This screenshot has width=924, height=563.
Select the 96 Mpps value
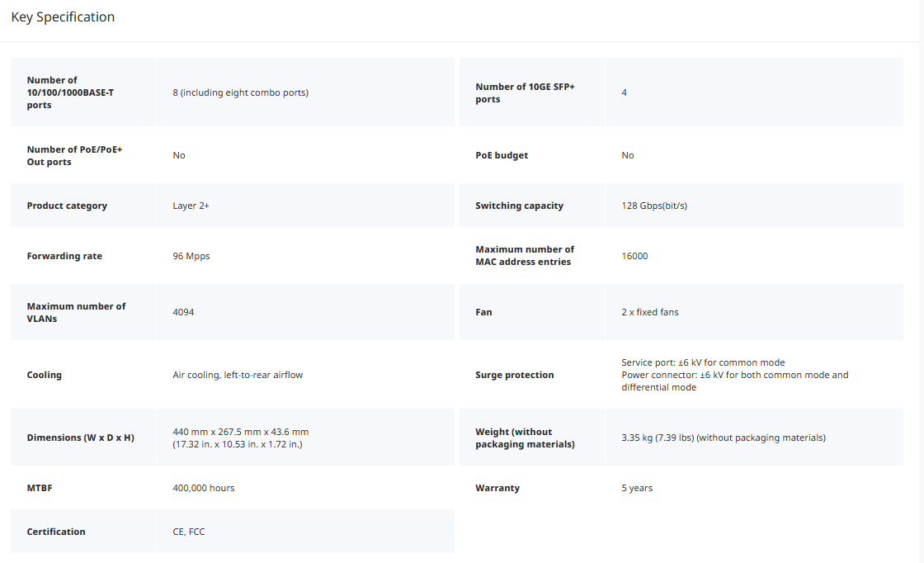coord(191,256)
